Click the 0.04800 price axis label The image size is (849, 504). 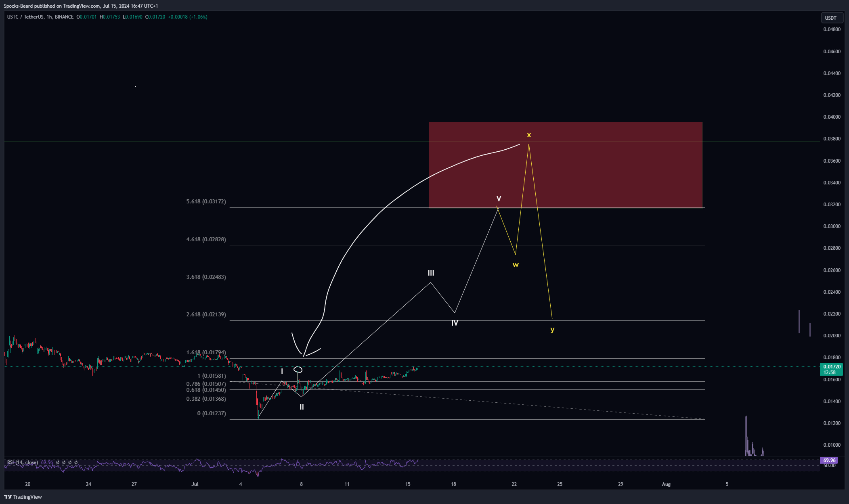832,29
